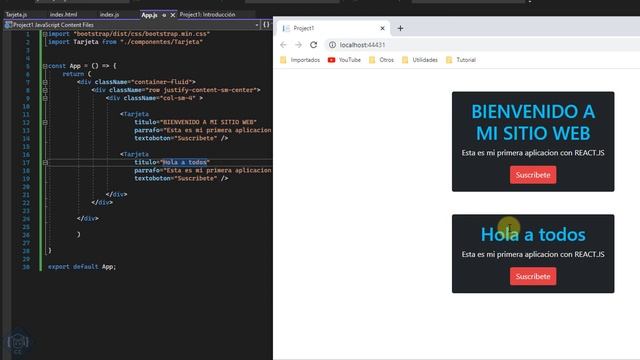Reload the localhost page
Viewport: 640px width, 360px height.
(x=313, y=45)
